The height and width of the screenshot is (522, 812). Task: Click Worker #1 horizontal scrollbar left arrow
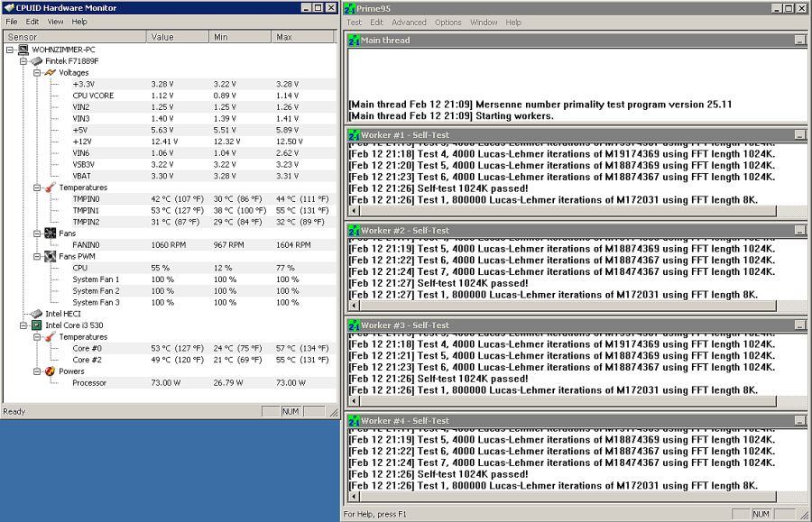[x=355, y=211]
